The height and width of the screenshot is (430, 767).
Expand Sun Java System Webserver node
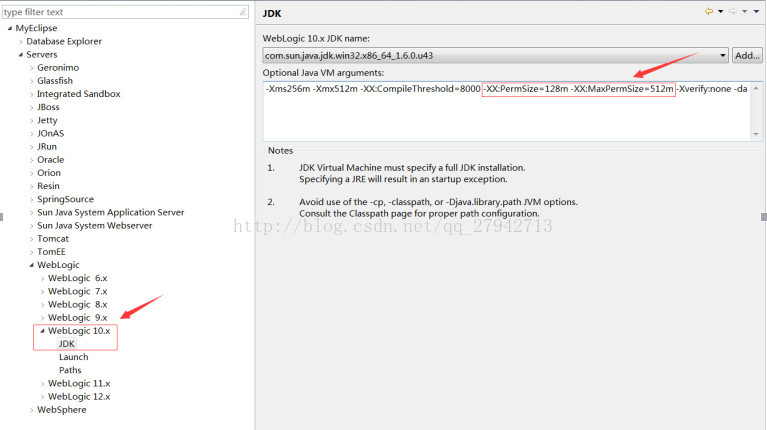click(31, 226)
